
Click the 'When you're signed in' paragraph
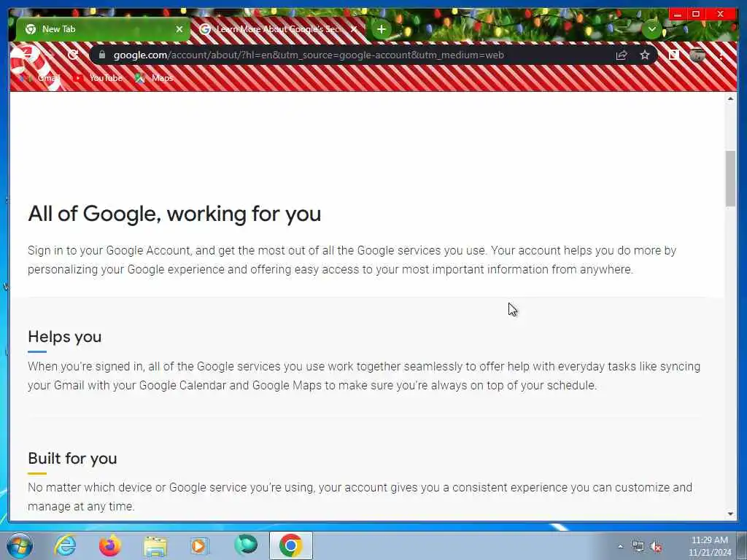tap(364, 376)
